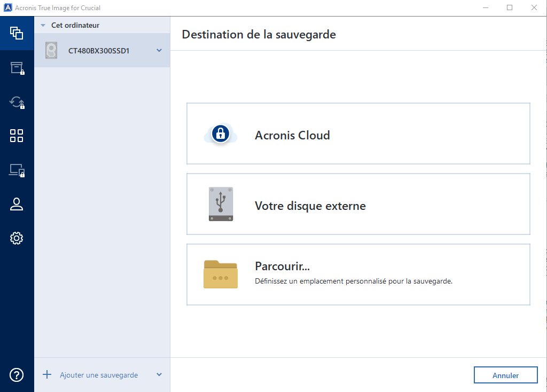The image size is (547, 392).
Task: Collapse the 'Cet ordinateur' group
Action: click(43, 25)
